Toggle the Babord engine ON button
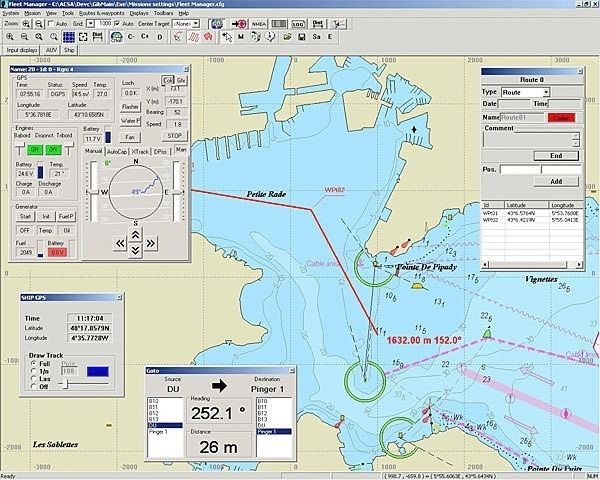The width and height of the screenshot is (600, 480). pyautogui.click(x=34, y=150)
